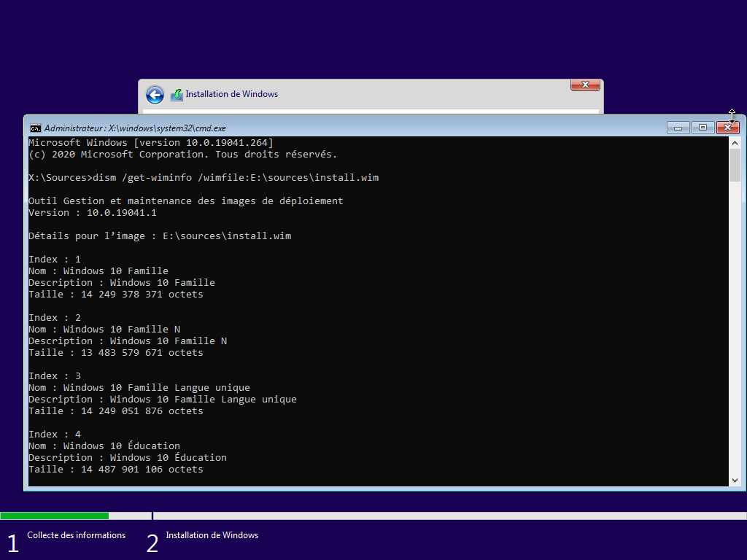Viewport: 747px width, 560px height.
Task: Click 'Outil Gestion et maintenance des images' line
Action: pos(186,201)
